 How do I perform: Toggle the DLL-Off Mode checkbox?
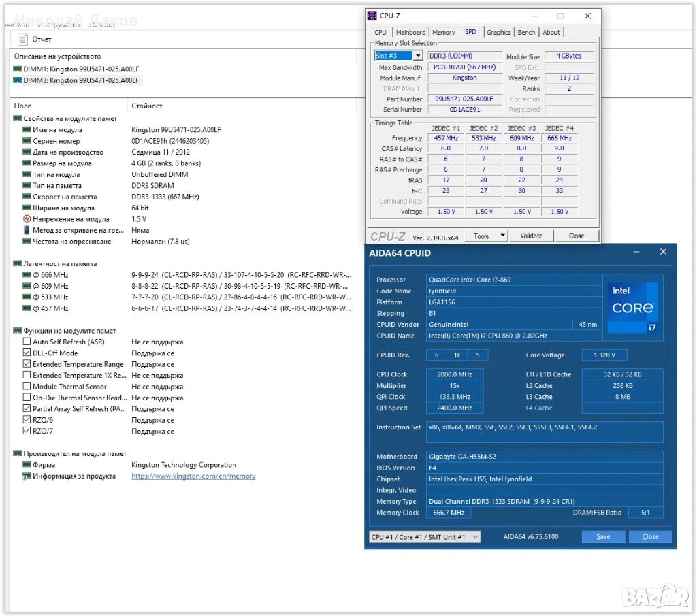point(27,353)
